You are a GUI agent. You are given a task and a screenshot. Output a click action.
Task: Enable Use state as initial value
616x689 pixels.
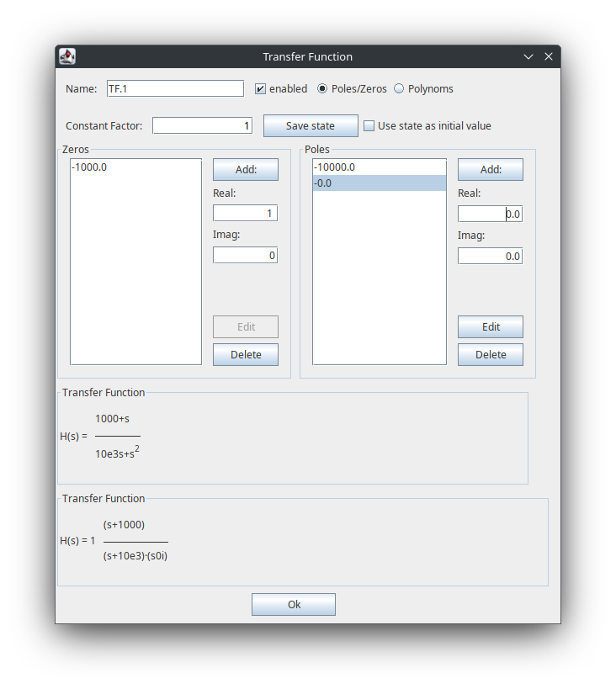tap(369, 125)
